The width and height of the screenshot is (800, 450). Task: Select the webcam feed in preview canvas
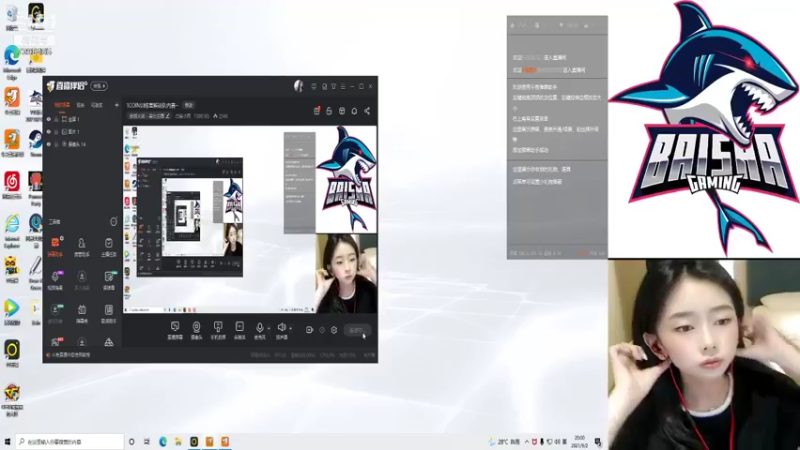(x=346, y=273)
